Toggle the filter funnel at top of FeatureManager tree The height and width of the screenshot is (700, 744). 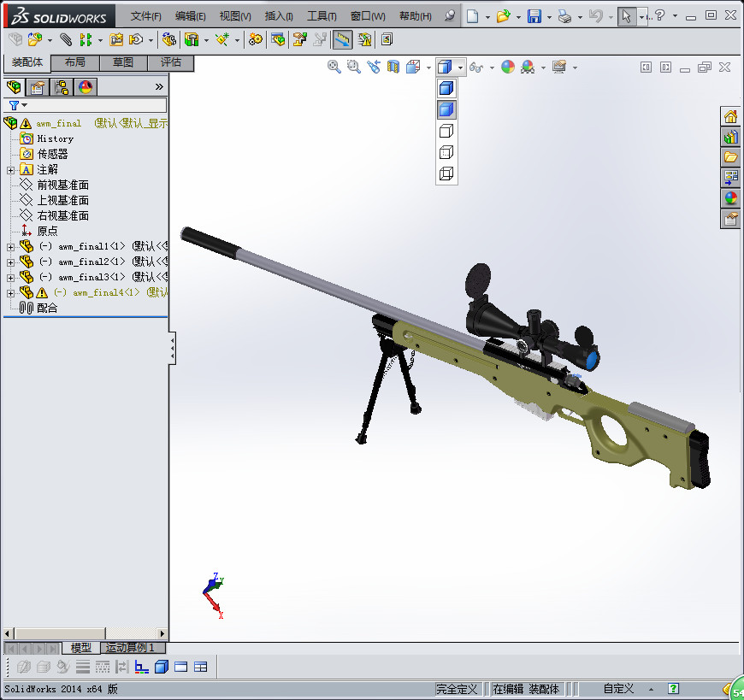[12, 105]
